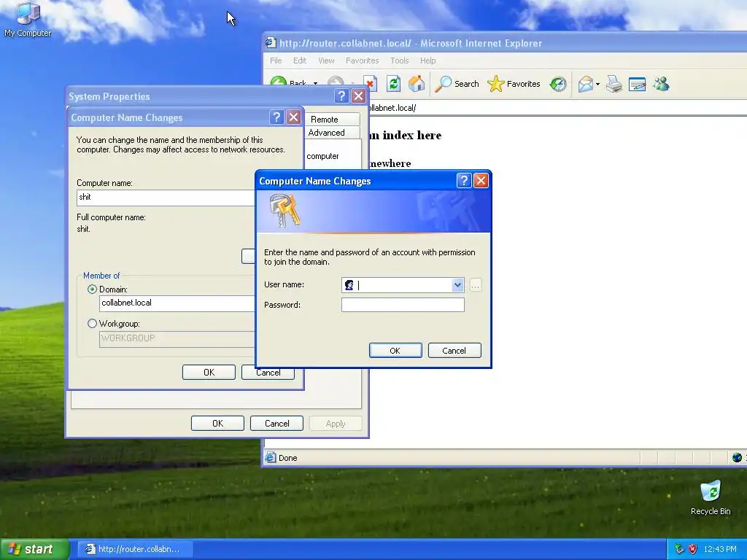Open the Favorites menu in Internet Explorer
The height and width of the screenshot is (560, 747).
tap(362, 61)
